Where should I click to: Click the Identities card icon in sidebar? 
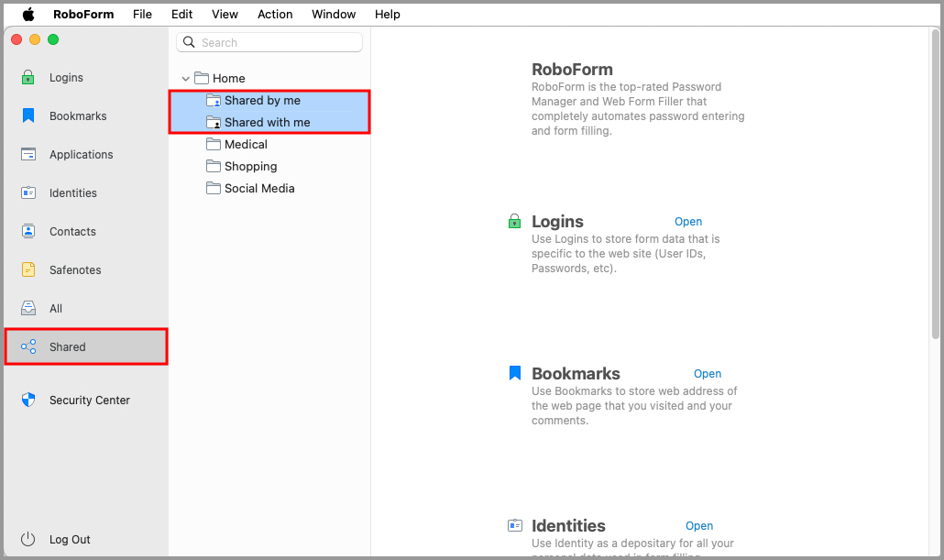tap(28, 192)
